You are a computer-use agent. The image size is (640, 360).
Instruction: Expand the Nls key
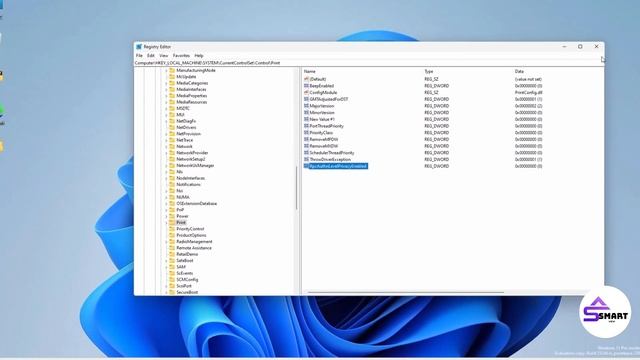166,172
